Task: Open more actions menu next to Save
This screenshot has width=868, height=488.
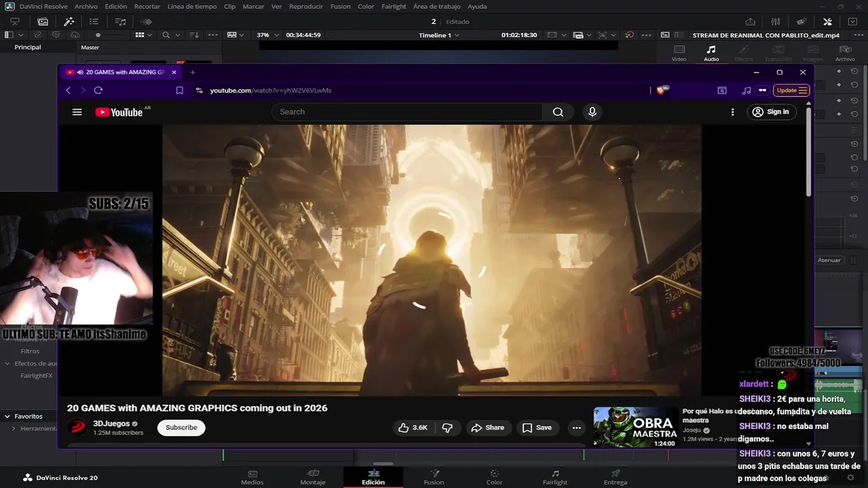Action: click(x=576, y=428)
